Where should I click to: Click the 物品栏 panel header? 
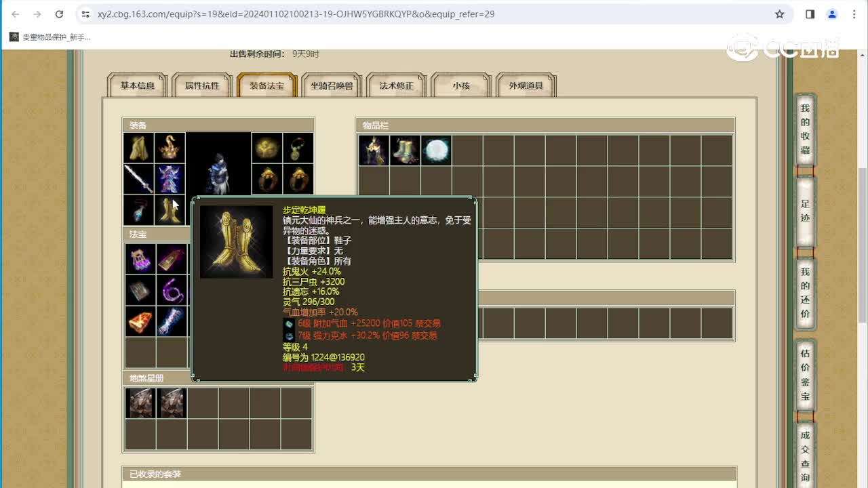(545, 125)
